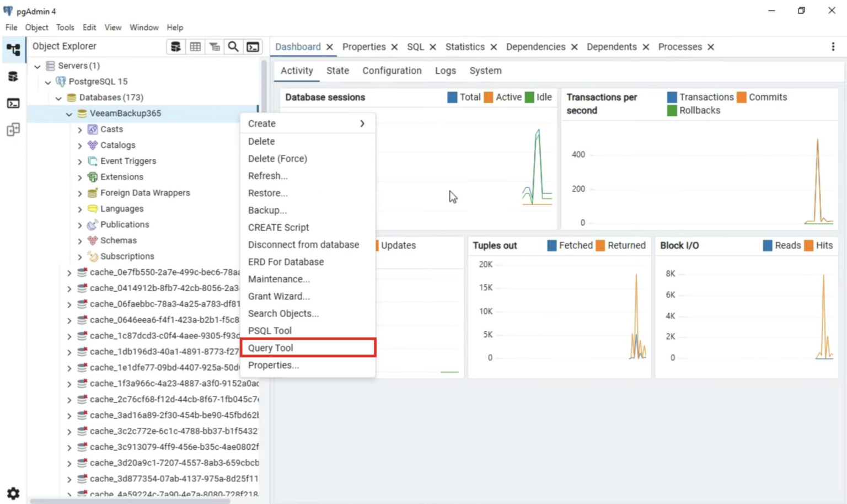This screenshot has width=847, height=504.
Task: Choose Backup... in context menu
Action: tap(308, 210)
